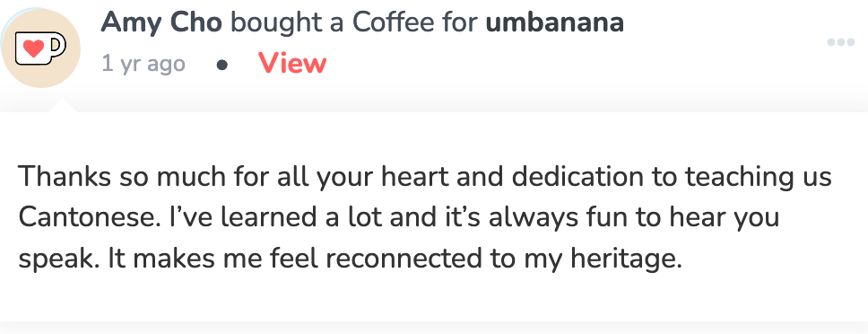Click the Ko-fi coffee cup avatar
The width and height of the screenshot is (868, 334).
(x=40, y=48)
